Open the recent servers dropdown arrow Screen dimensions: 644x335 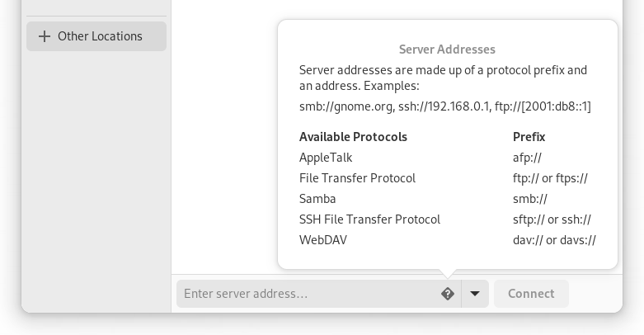tap(475, 294)
